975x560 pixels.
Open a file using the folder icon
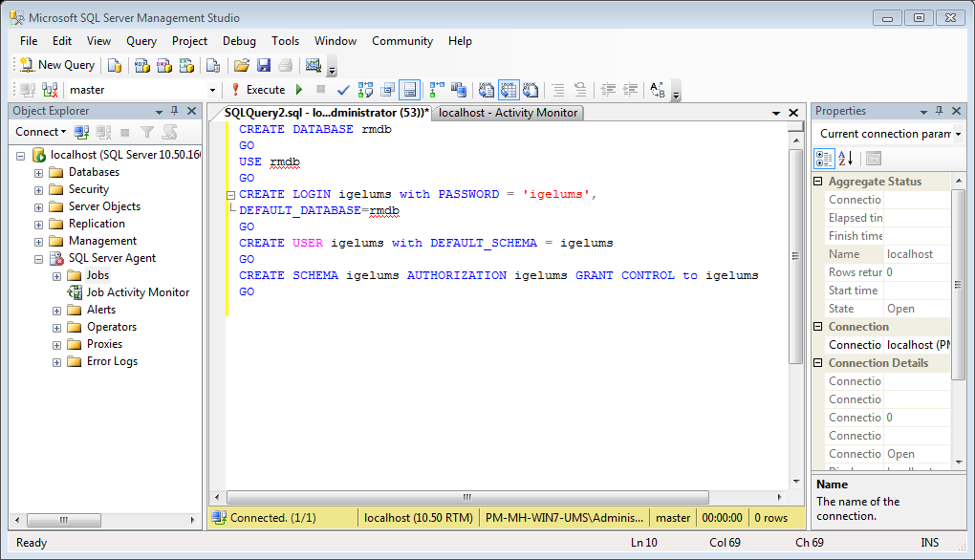click(x=241, y=64)
